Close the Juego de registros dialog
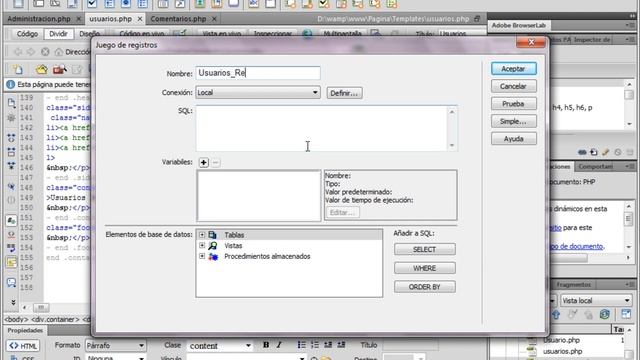This screenshot has width=640, height=360. click(531, 42)
